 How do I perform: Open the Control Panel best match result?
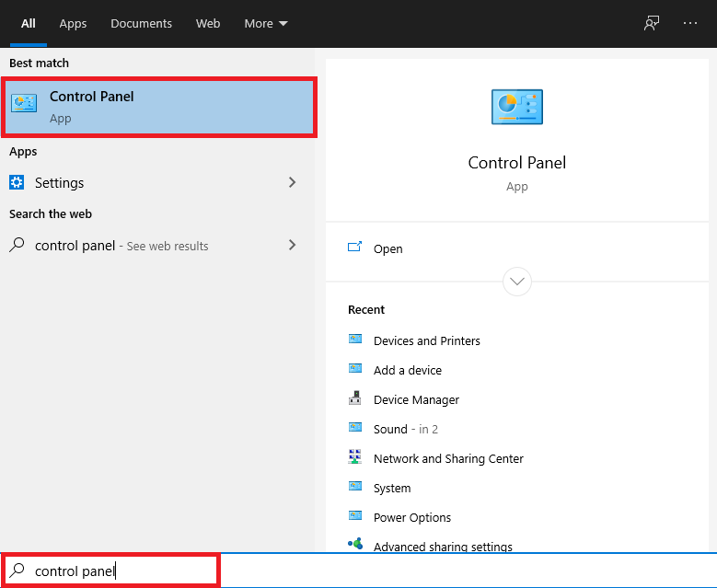pyautogui.click(x=158, y=107)
